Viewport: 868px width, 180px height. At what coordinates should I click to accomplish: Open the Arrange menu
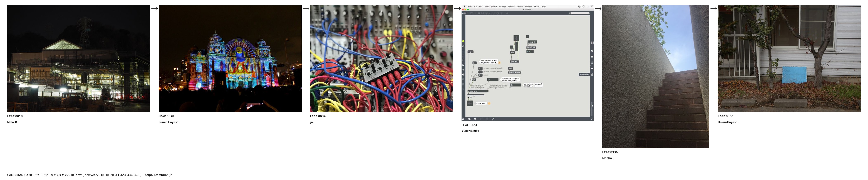[x=502, y=6]
